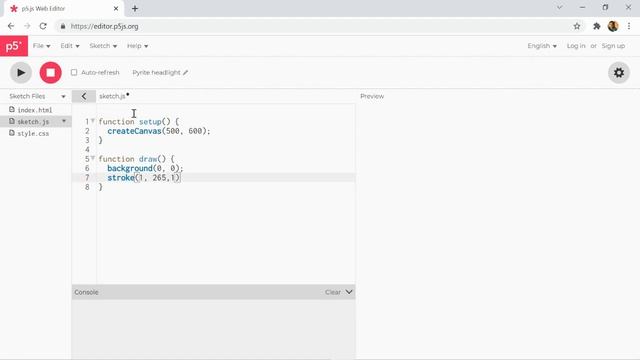This screenshot has width=640, height=360.
Task: Select the p5.js Web Editor browser tab
Action: [x=63, y=9]
